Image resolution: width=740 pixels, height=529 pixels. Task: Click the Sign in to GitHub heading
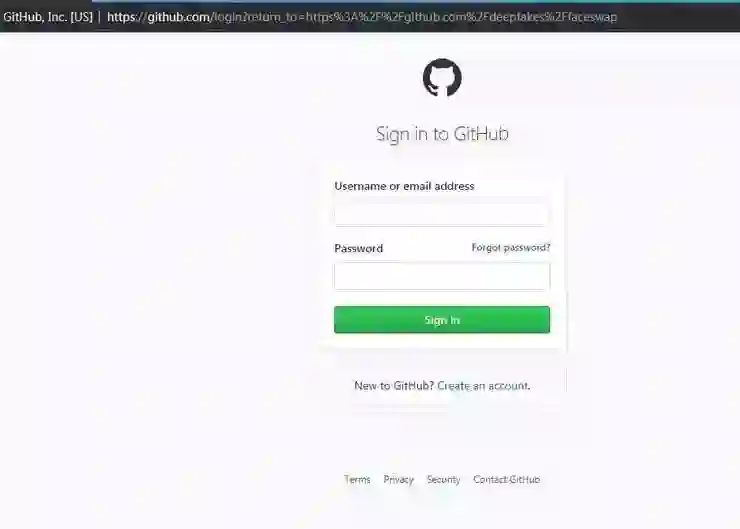coord(442,134)
